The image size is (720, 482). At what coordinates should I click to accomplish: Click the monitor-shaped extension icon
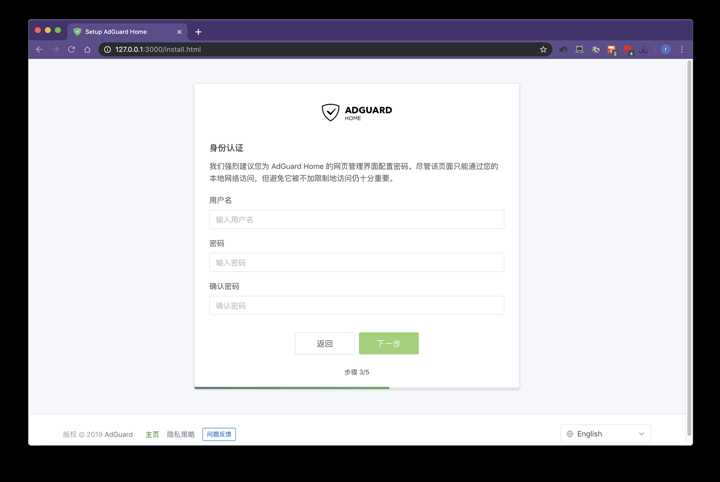pos(579,50)
